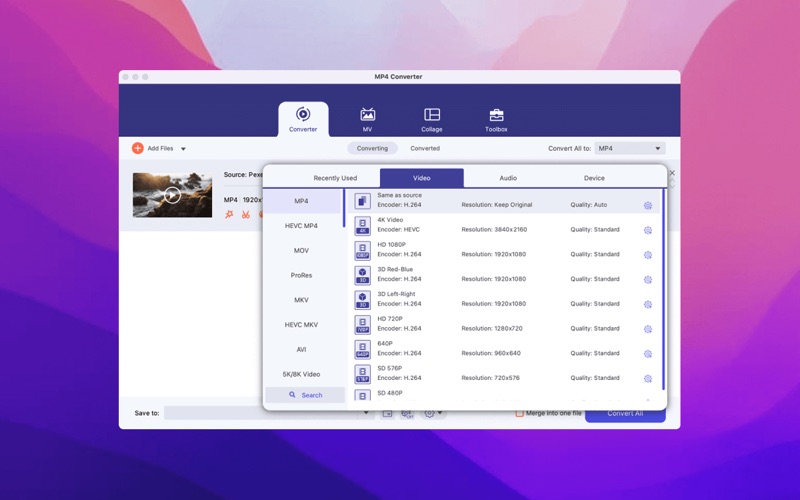Open settings gear for 3D Red-Blue
Image resolution: width=800 pixels, height=500 pixels.
(x=647, y=280)
